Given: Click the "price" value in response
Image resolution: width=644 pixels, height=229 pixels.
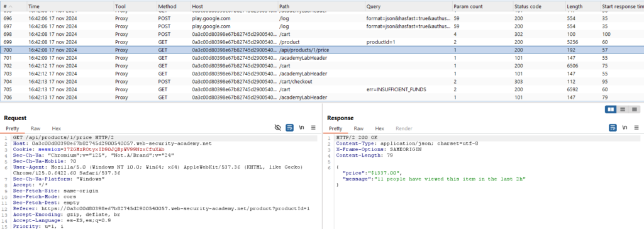Looking at the screenshot, I should [x=386, y=173].
